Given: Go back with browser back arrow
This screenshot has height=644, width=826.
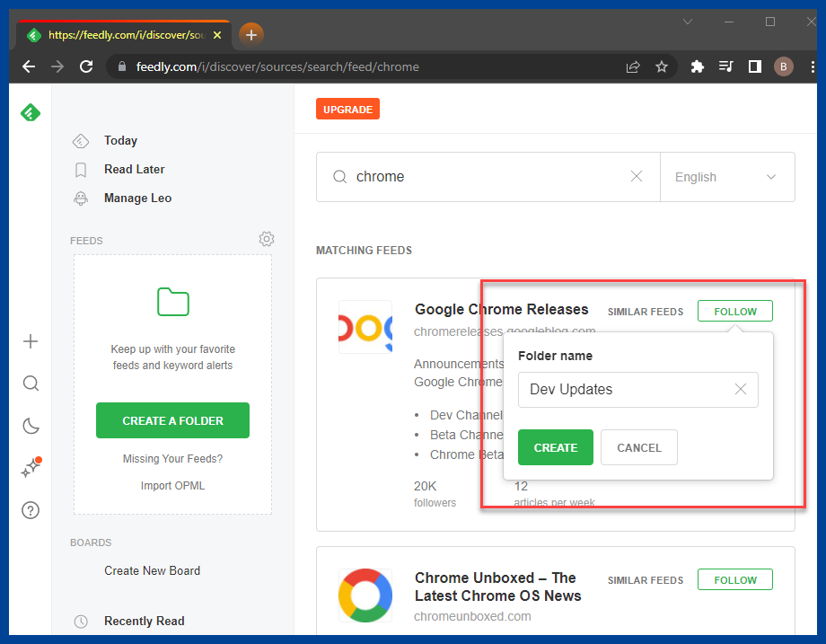Looking at the screenshot, I should click(29, 66).
